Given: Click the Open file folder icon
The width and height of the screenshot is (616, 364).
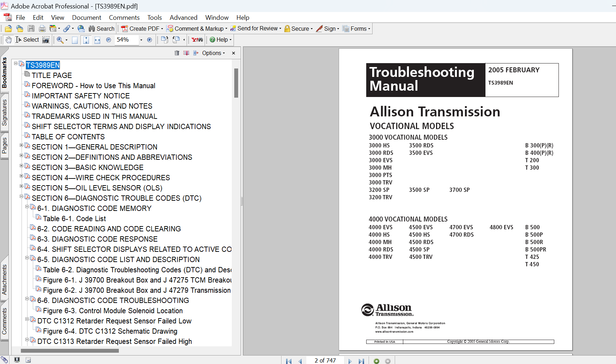Looking at the screenshot, I should [x=8, y=29].
